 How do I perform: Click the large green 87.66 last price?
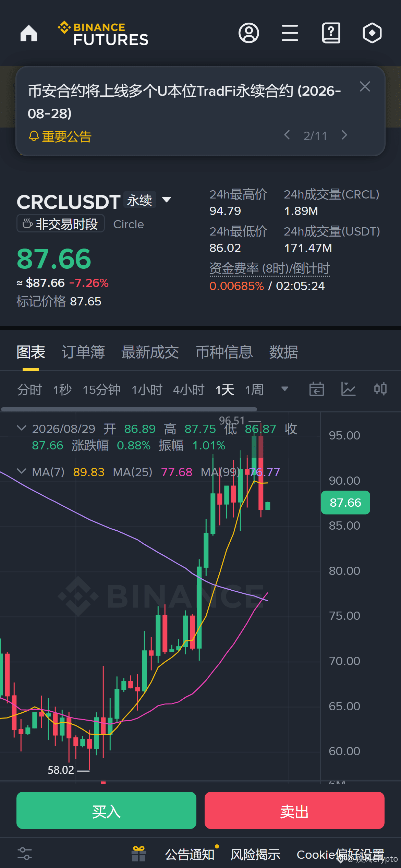pos(54,259)
